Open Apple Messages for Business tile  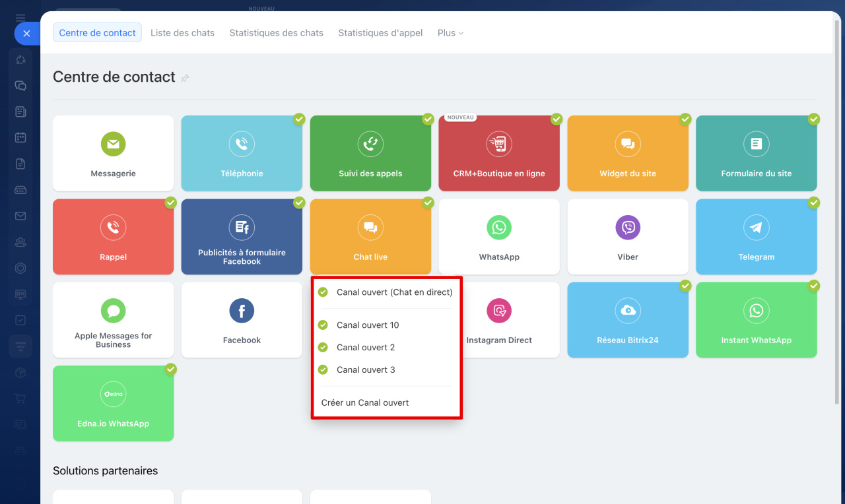(x=113, y=320)
